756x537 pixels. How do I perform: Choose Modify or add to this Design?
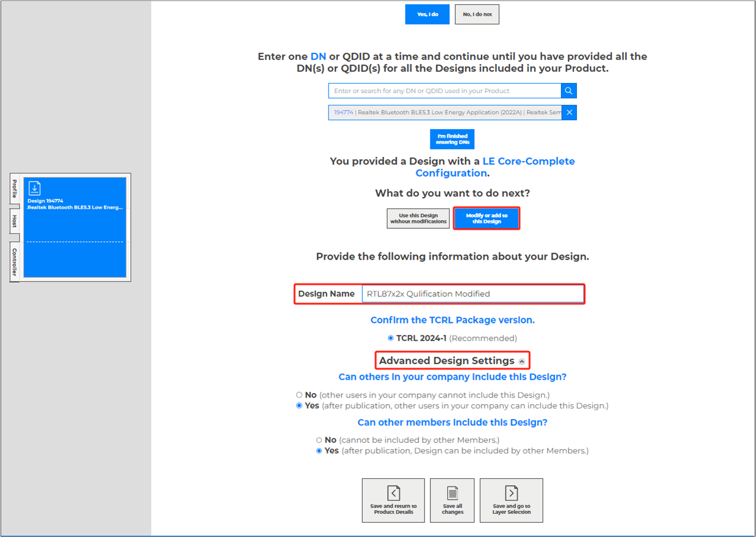(x=487, y=219)
